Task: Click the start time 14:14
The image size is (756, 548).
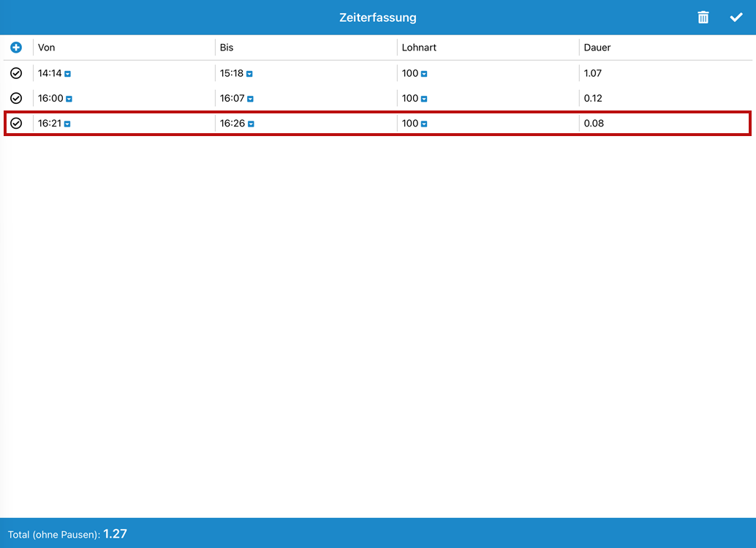Action: (50, 73)
